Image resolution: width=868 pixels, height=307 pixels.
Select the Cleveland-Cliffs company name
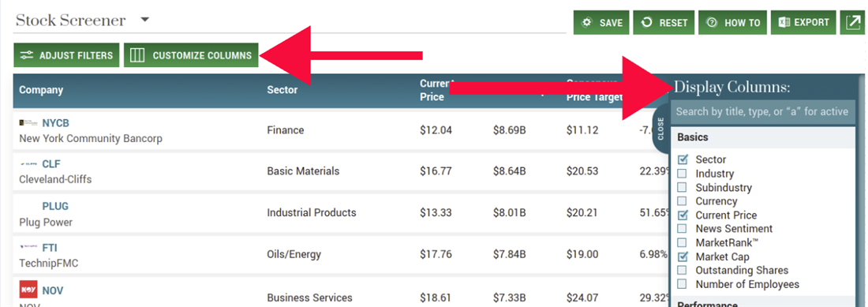[55, 180]
